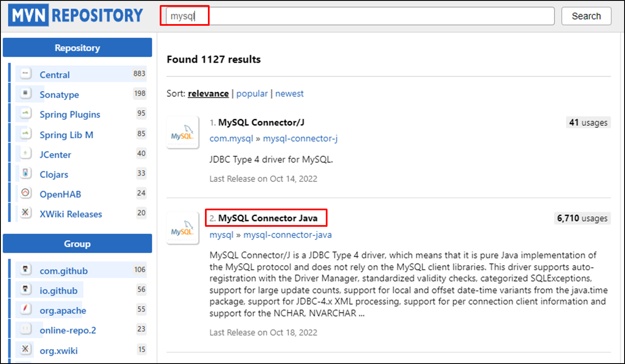Open the mysql-connector-j artifact link
Screen dimensions: 625x364
click(x=300, y=139)
